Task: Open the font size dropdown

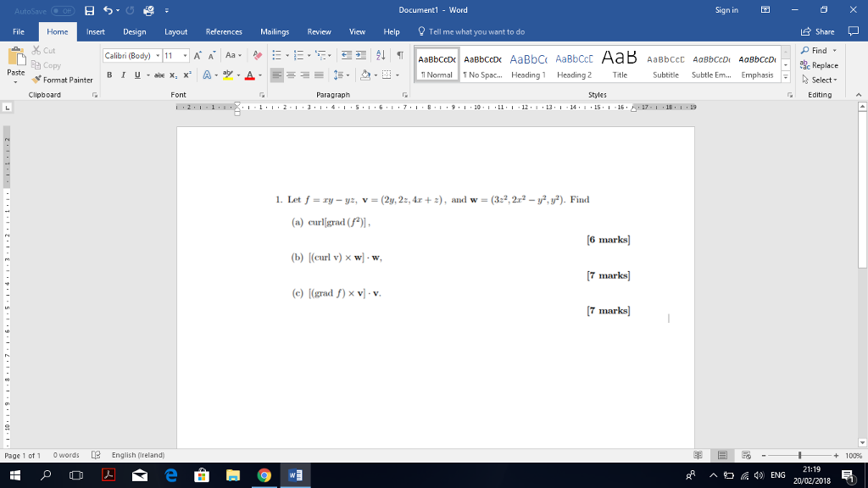Action: [185, 56]
